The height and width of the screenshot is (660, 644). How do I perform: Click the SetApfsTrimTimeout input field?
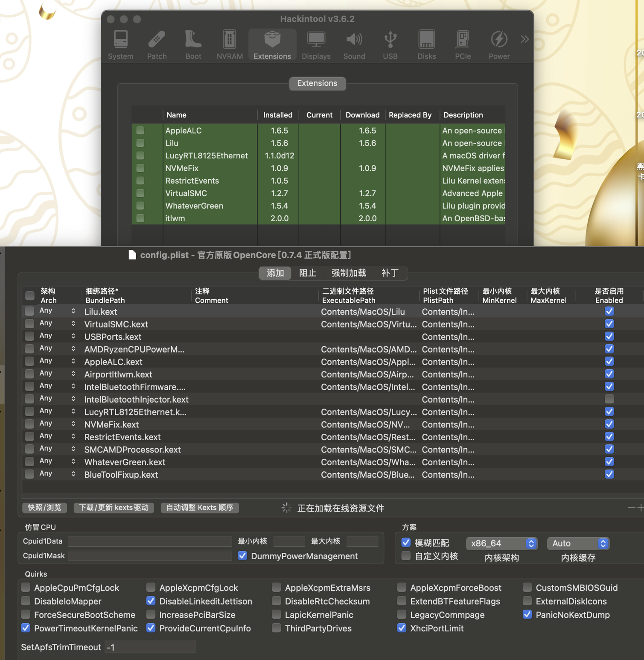150,647
